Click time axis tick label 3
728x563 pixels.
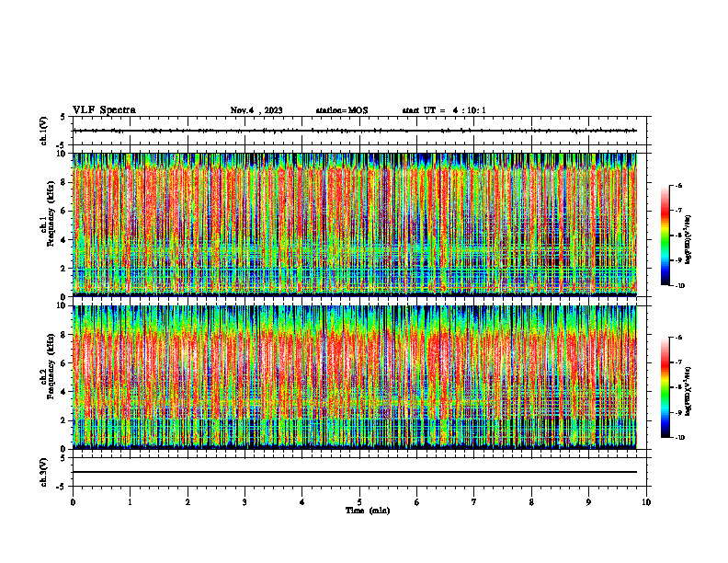click(x=245, y=502)
